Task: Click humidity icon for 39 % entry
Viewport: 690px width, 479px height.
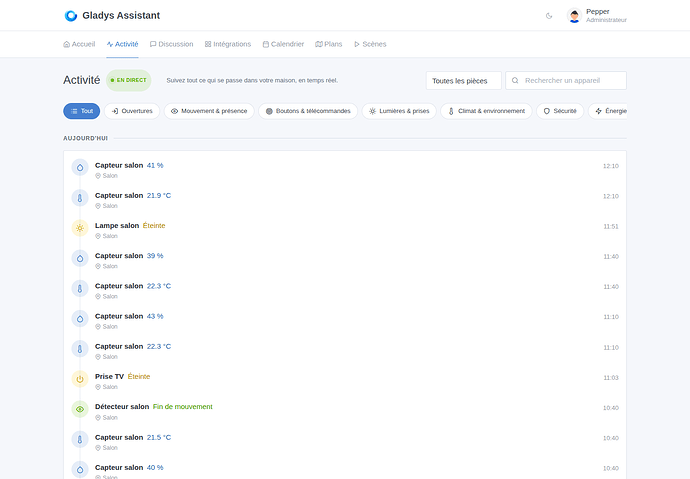Action: tap(80, 258)
